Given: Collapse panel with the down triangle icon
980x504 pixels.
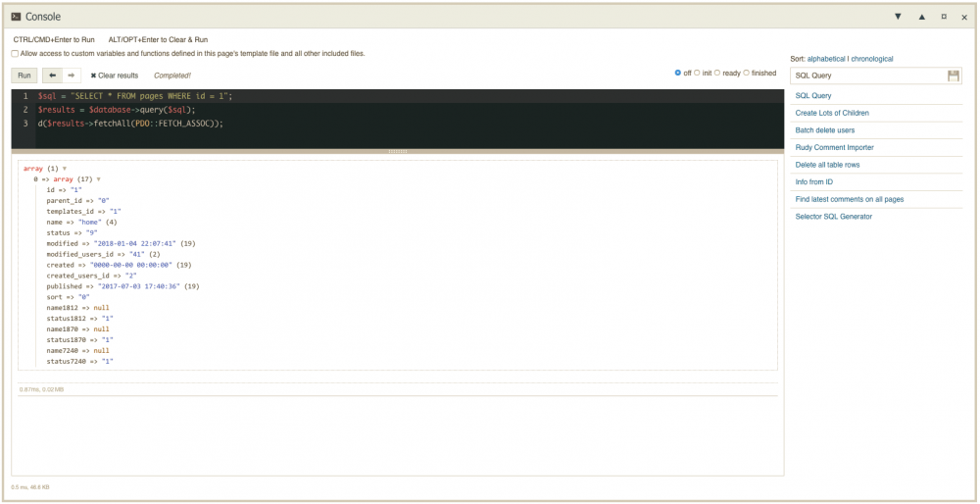Looking at the screenshot, I should (899, 17).
